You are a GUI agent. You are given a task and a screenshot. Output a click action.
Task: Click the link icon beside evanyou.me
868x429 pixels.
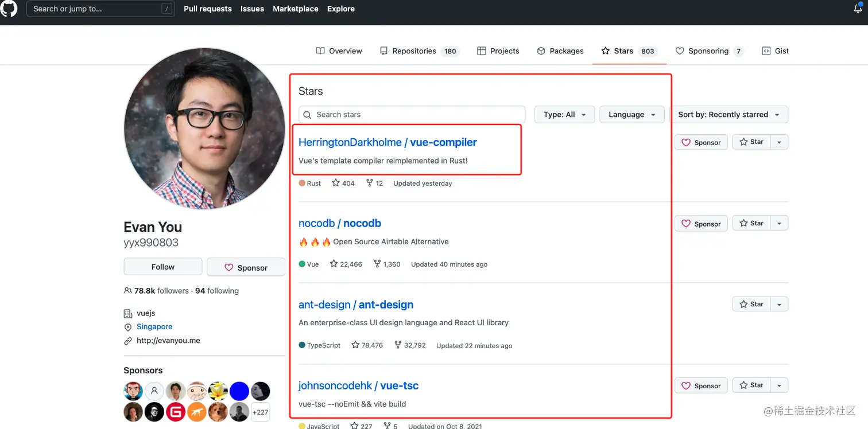point(128,341)
